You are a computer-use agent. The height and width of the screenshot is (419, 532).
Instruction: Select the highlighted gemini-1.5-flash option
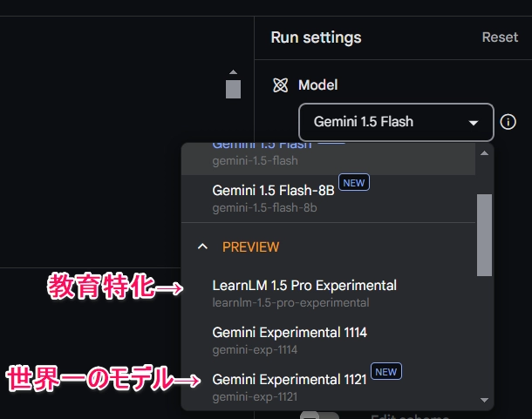click(x=328, y=159)
